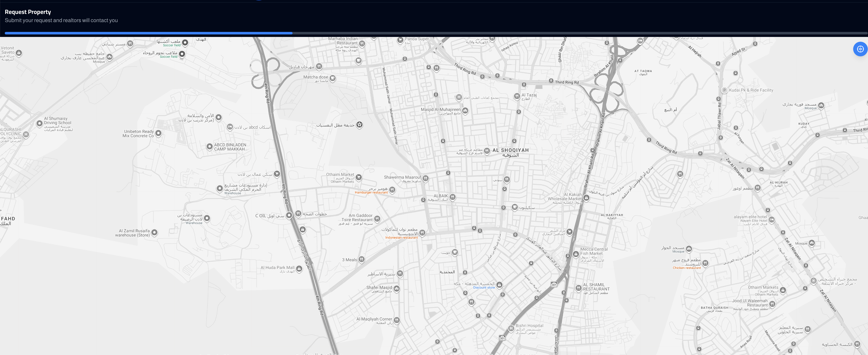Click the locate-me target button
The width and height of the screenshot is (868, 355).
(860, 49)
